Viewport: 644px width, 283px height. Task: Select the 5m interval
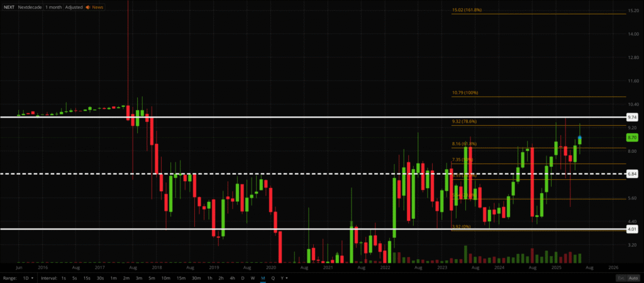[153, 277]
